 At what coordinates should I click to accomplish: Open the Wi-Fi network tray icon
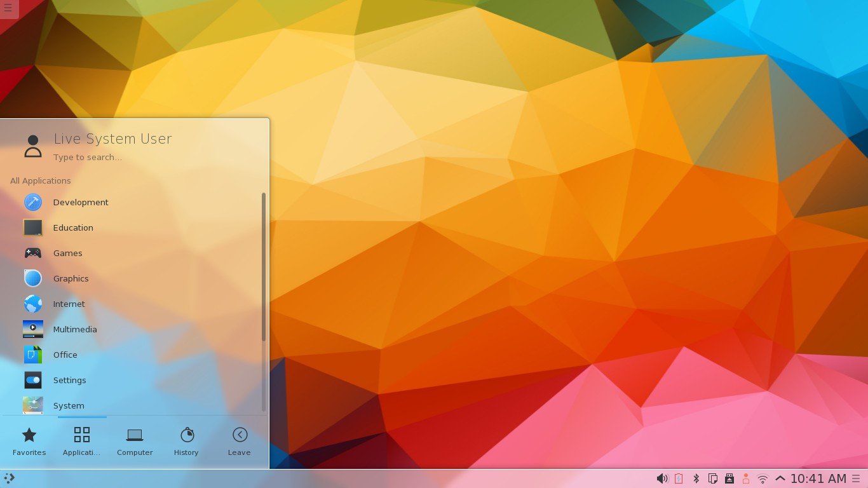(763, 478)
